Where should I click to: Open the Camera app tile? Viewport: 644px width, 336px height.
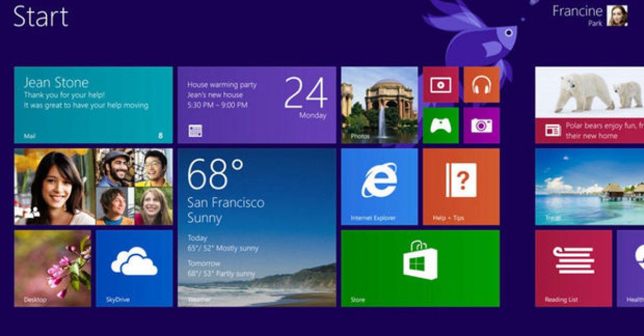481,125
